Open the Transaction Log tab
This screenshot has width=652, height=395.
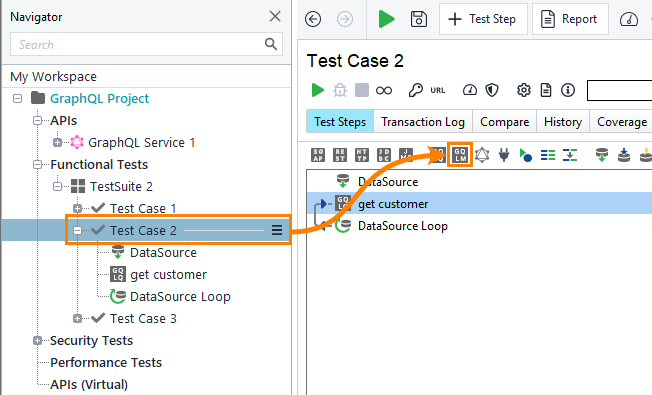click(x=422, y=121)
